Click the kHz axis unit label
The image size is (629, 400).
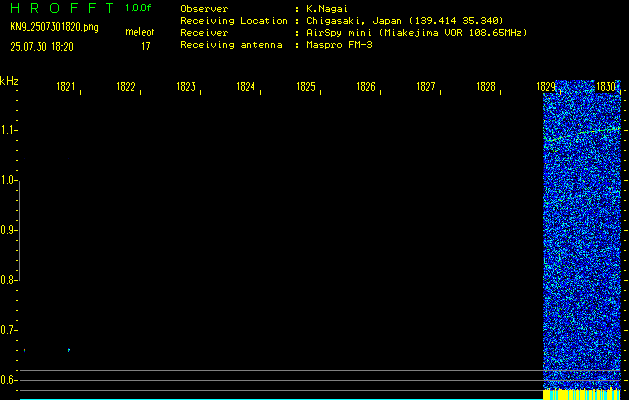[x=9, y=81]
